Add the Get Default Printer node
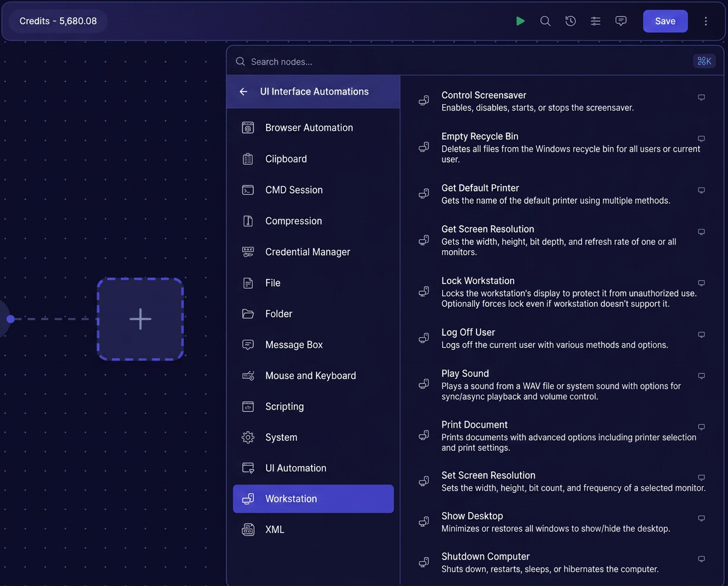 [562, 194]
